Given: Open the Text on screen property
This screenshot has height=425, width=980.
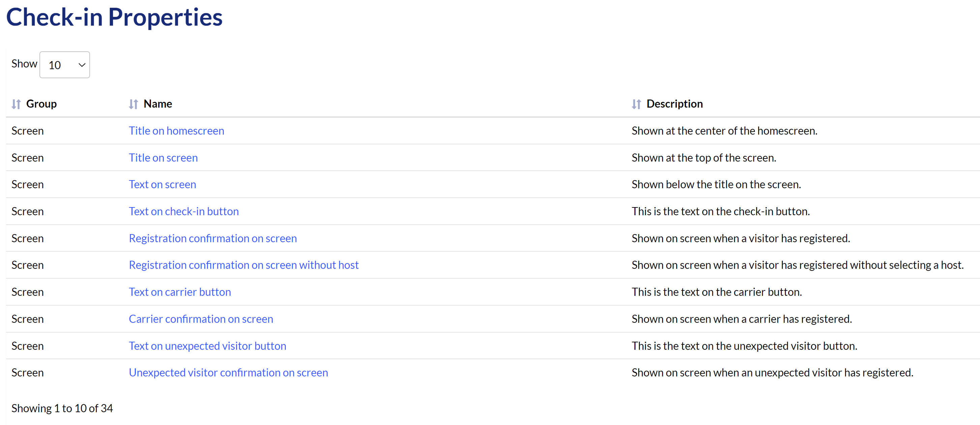Looking at the screenshot, I should tap(162, 185).
